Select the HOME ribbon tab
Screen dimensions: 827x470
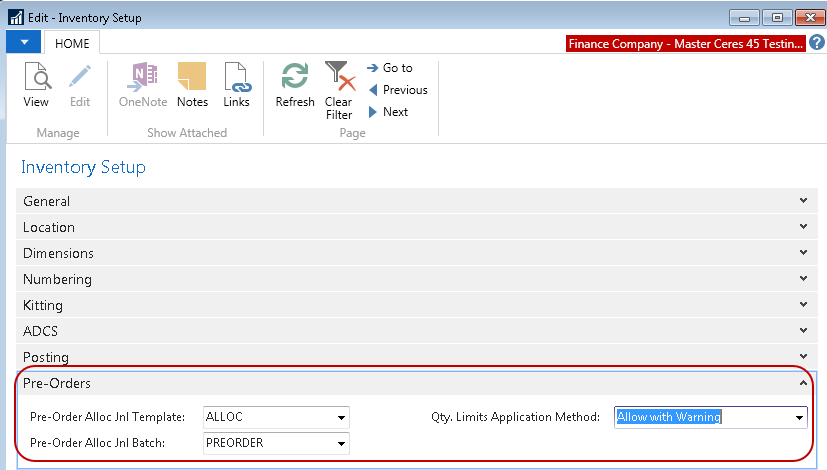click(72, 44)
